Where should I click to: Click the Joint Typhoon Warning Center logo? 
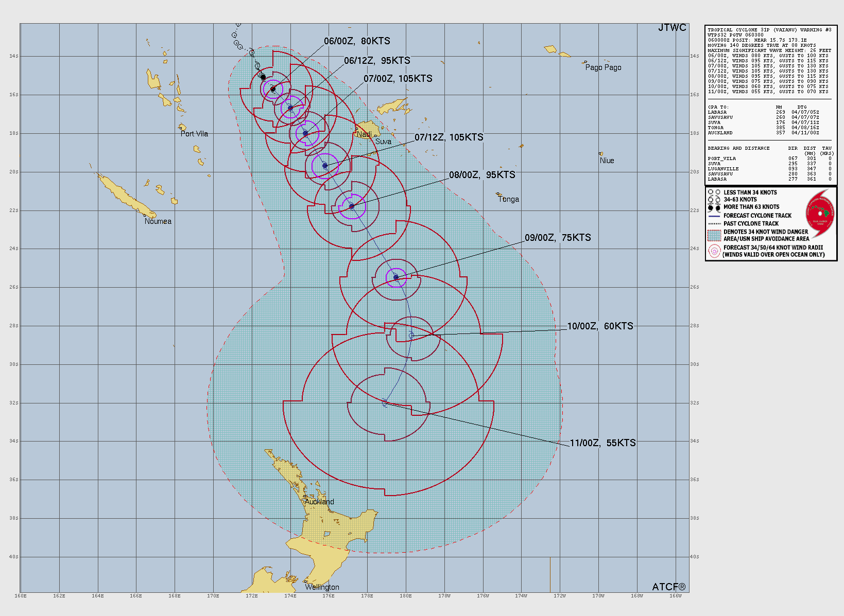pyautogui.click(x=820, y=212)
